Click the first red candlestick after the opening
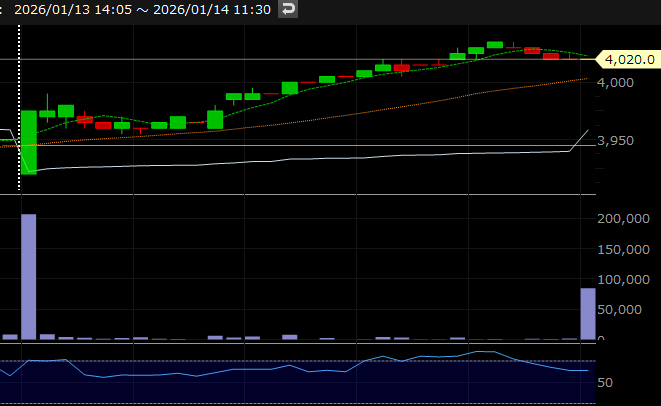 click(x=84, y=120)
